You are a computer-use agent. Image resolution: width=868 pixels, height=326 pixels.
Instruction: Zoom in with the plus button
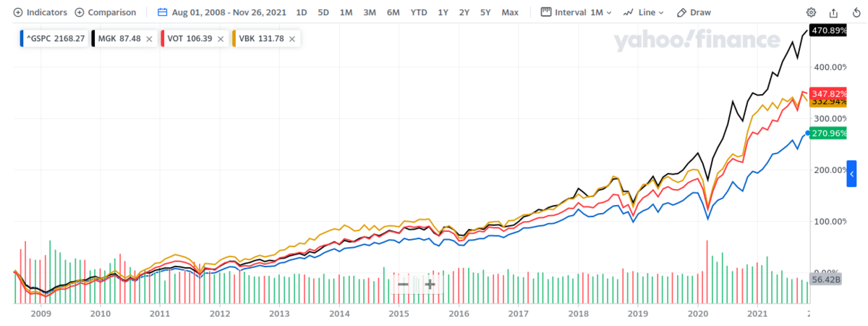[430, 285]
